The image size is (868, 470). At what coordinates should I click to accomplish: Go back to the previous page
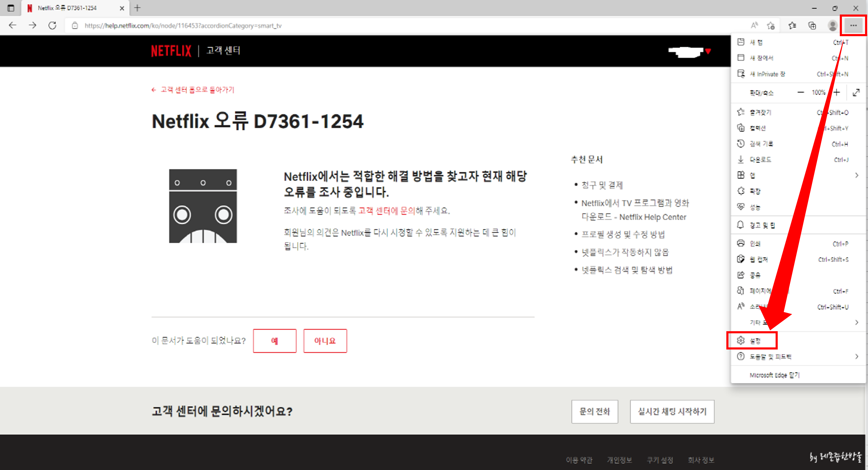(12, 25)
